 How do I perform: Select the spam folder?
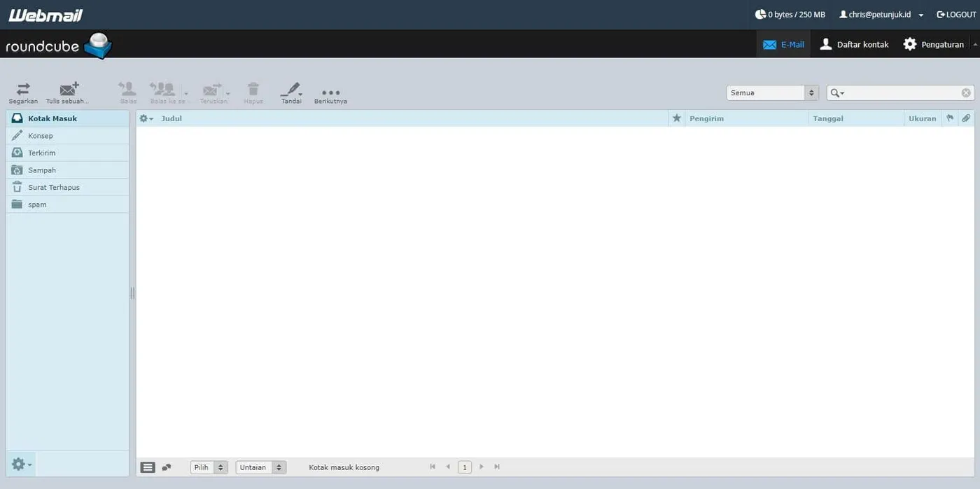[67, 205]
